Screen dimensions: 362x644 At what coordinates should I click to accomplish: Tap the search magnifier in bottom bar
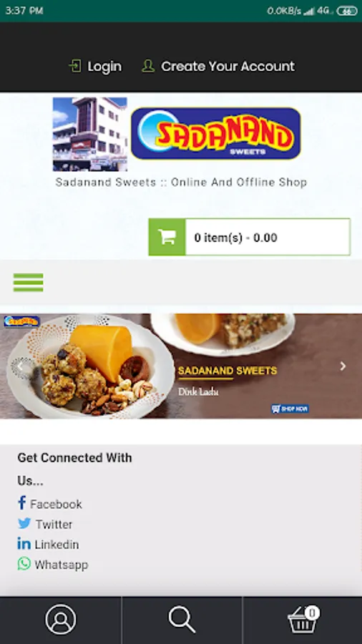click(x=182, y=620)
